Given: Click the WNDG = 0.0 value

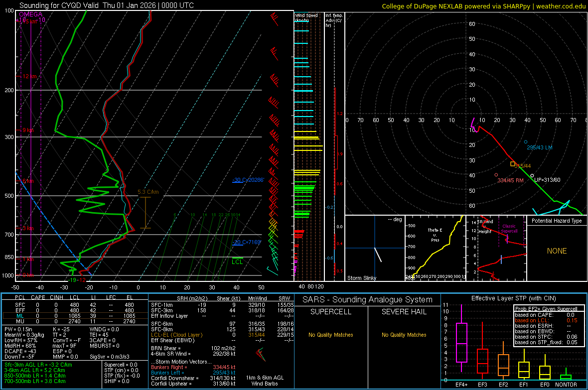Looking at the screenshot, I should (104, 329).
